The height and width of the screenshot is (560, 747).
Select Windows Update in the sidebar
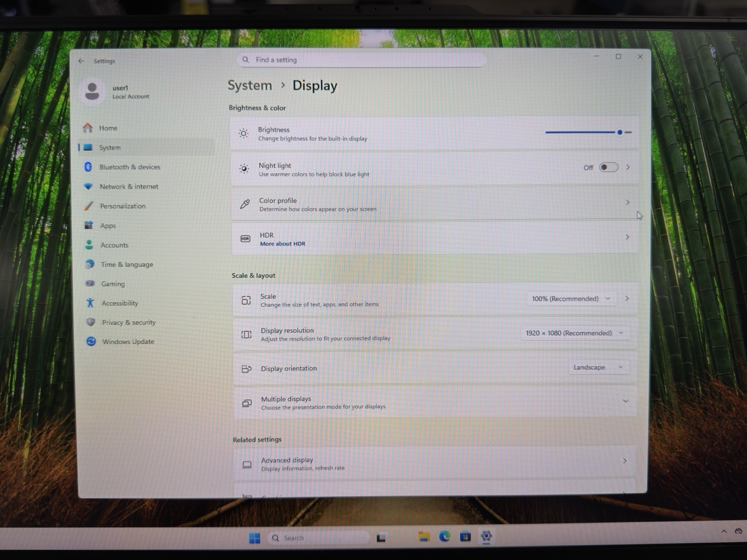click(150, 342)
